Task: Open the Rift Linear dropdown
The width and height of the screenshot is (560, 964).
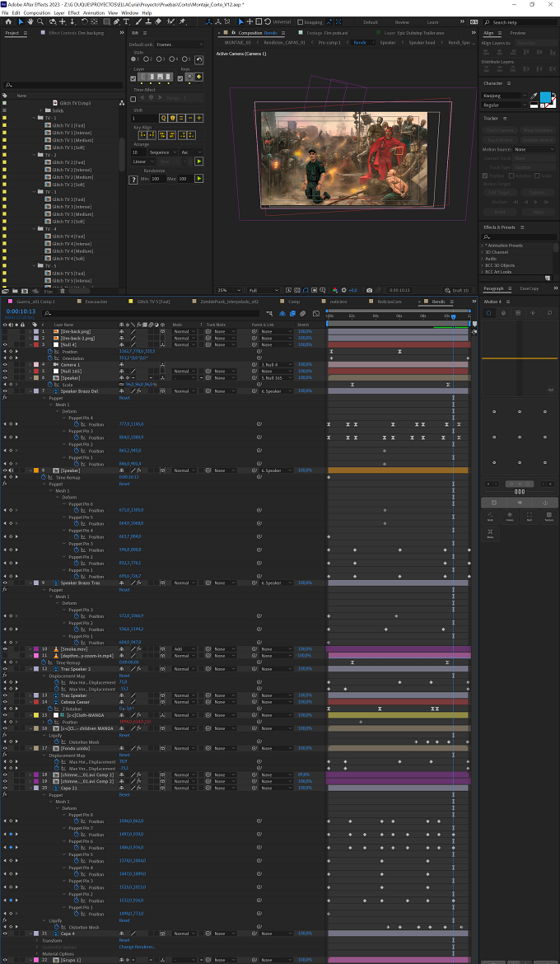Action: 143,161
